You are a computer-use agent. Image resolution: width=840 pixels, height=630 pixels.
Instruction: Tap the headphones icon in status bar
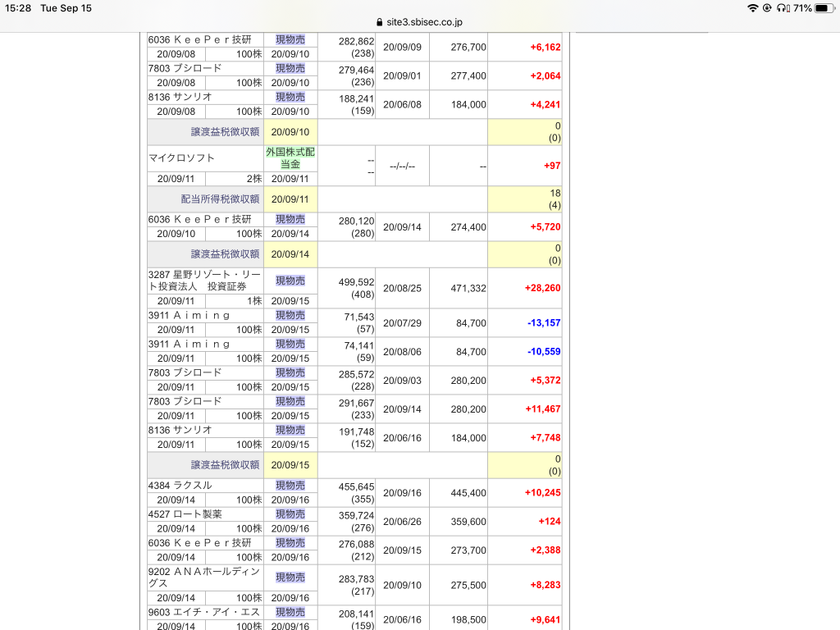point(783,8)
